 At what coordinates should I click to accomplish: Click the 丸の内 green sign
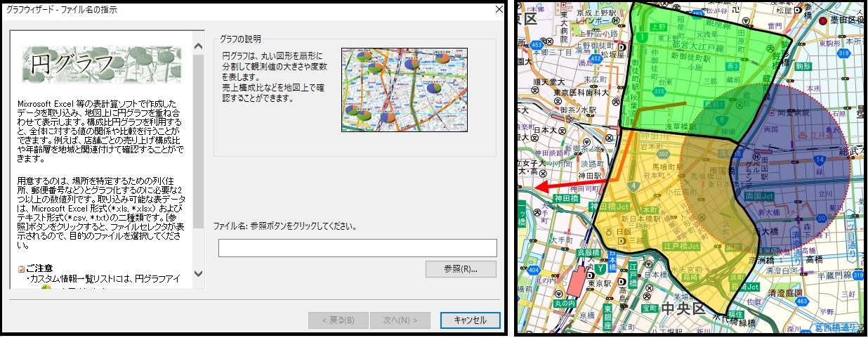click(x=565, y=303)
